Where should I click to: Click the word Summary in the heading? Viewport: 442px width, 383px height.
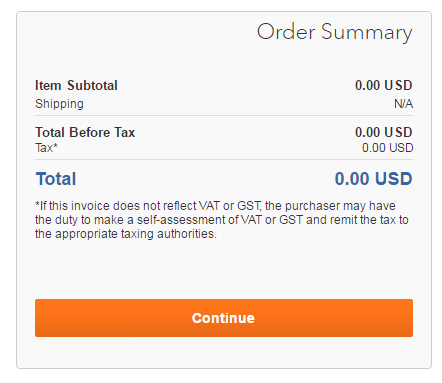[367, 33]
